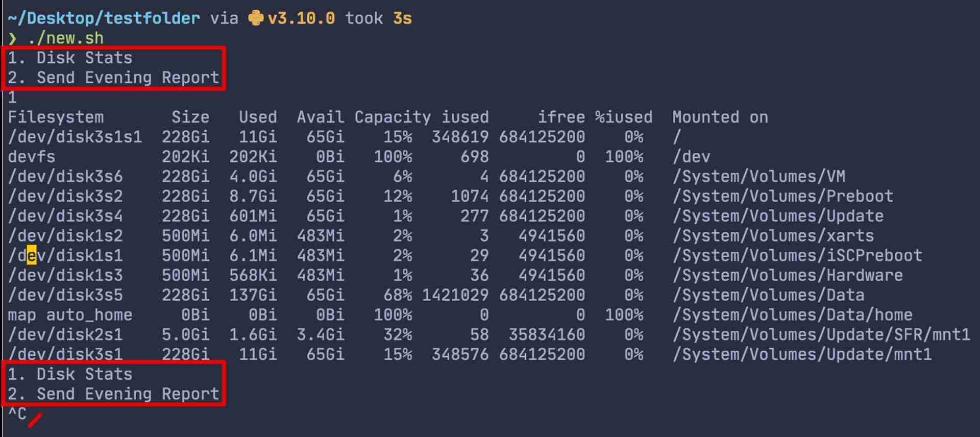Click the 348619 iused value in first row
The height and width of the screenshot is (437, 980).
pyautogui.click(x=460, y=137)
